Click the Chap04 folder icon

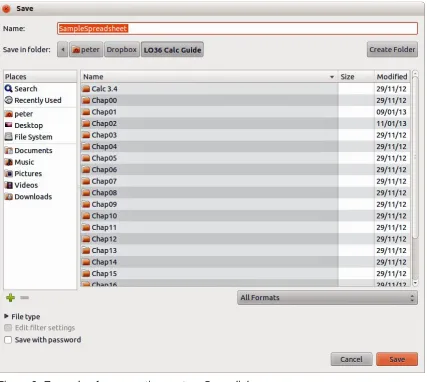(86, 146)
